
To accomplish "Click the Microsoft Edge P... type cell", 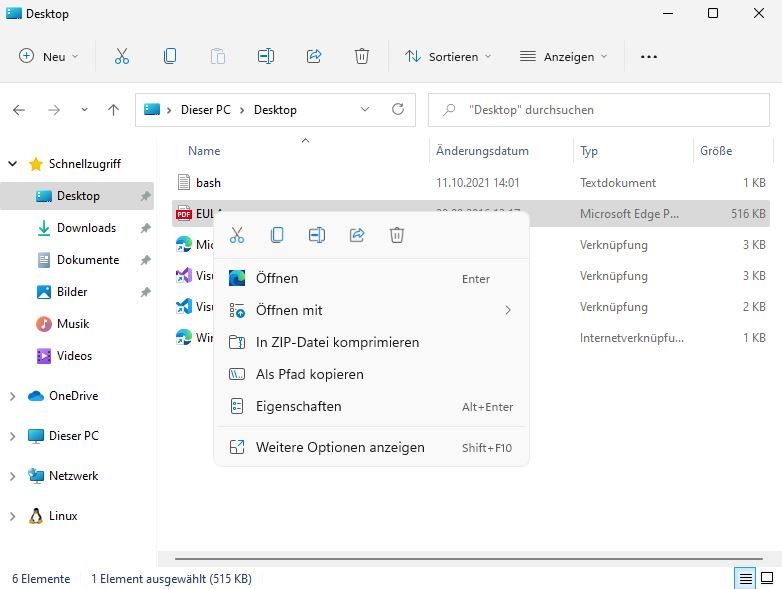I will tap(629, 214).
